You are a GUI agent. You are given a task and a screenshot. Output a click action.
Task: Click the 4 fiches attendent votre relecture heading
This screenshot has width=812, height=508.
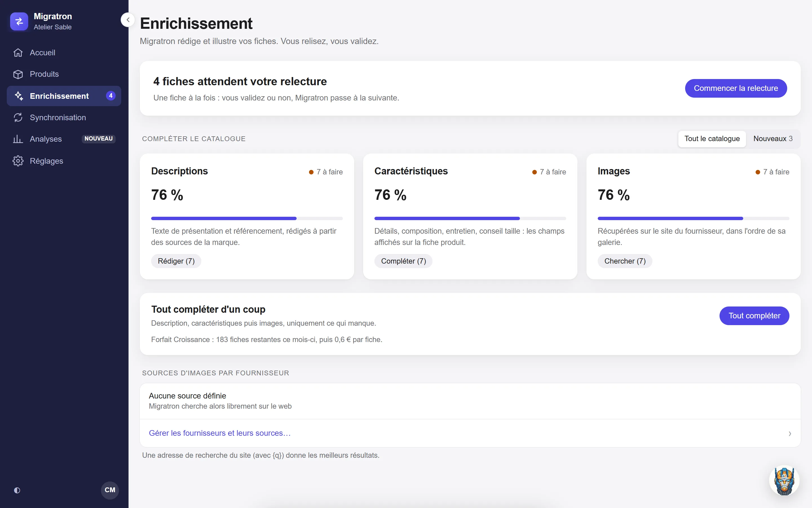(240, 82)
